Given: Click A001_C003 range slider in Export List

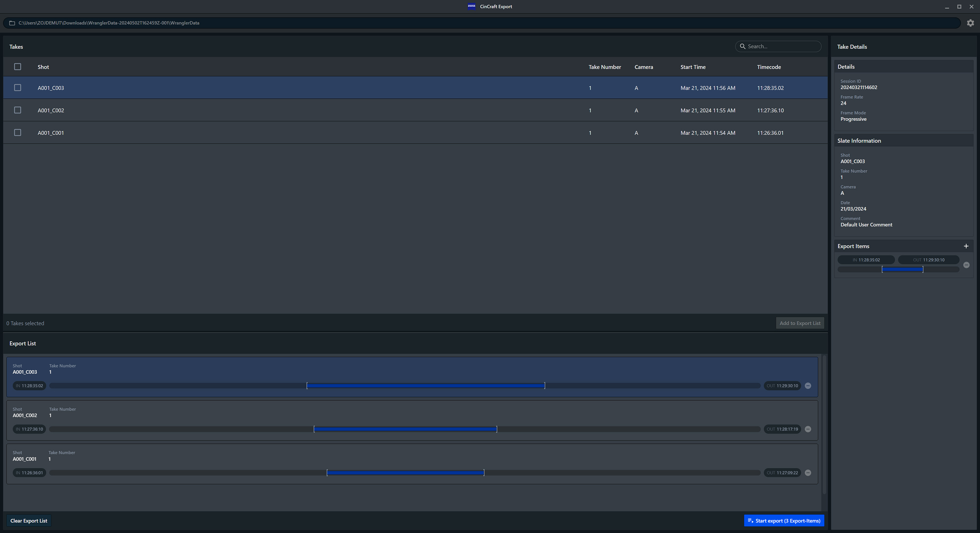Looking at the screenshot, I should tap(405, 386).
